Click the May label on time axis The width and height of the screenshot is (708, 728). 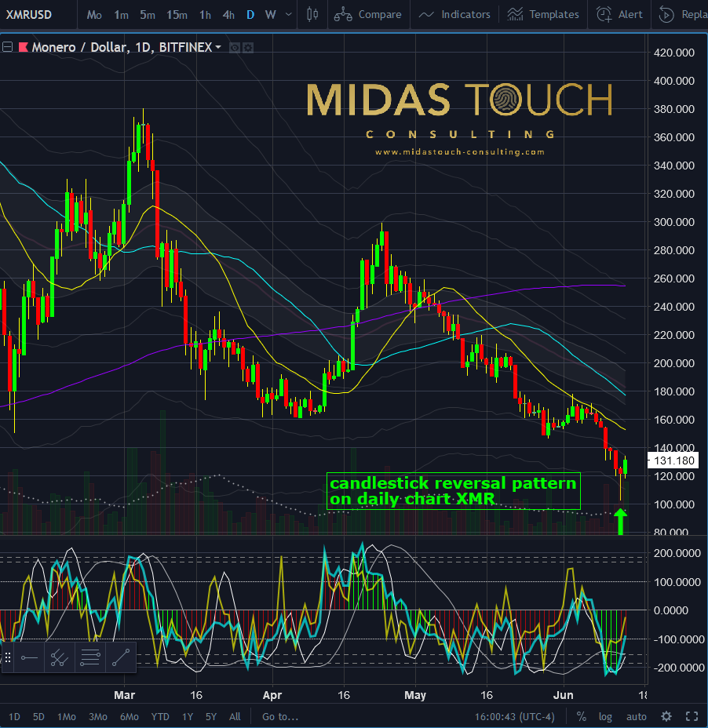pos(415,695)
